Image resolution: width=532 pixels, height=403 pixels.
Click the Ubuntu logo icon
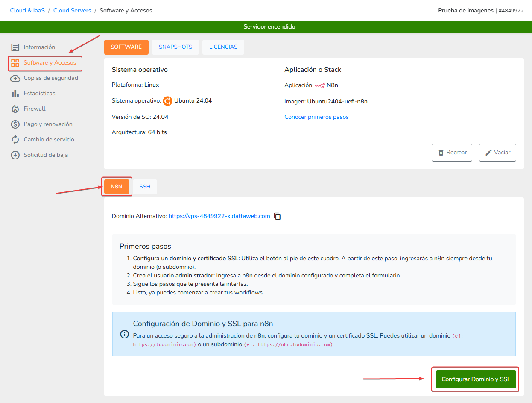pos(167,101)
